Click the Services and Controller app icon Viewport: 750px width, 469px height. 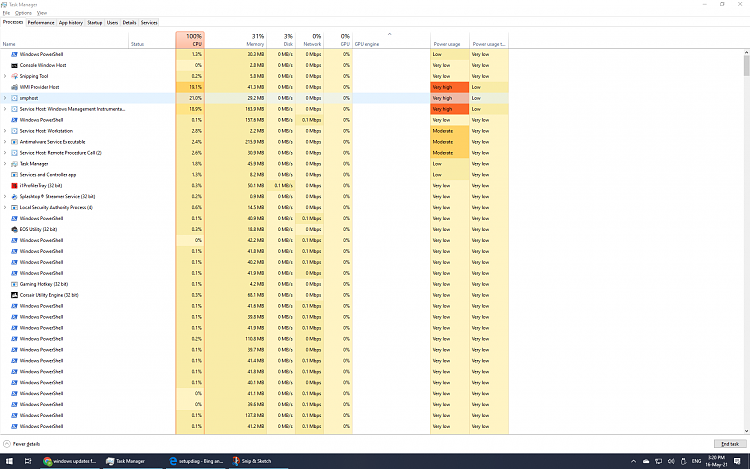(14, 174)
